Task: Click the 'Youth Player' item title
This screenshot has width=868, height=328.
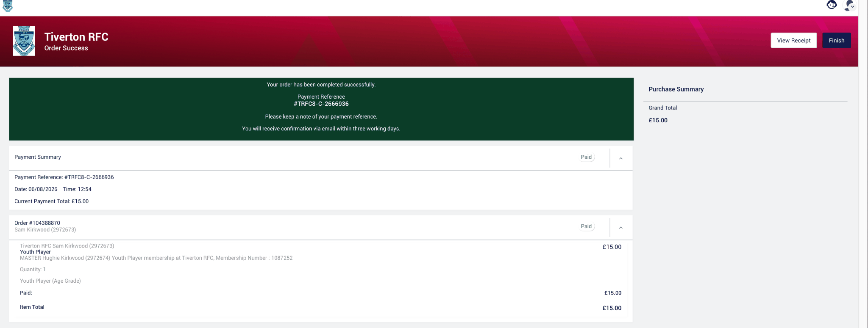Action: (35, 252)
